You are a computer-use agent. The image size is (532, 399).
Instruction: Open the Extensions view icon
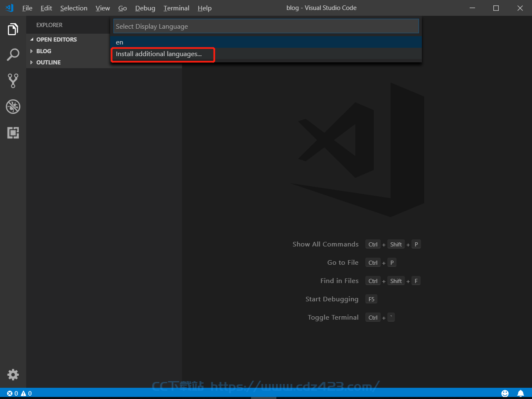[13, 133]
